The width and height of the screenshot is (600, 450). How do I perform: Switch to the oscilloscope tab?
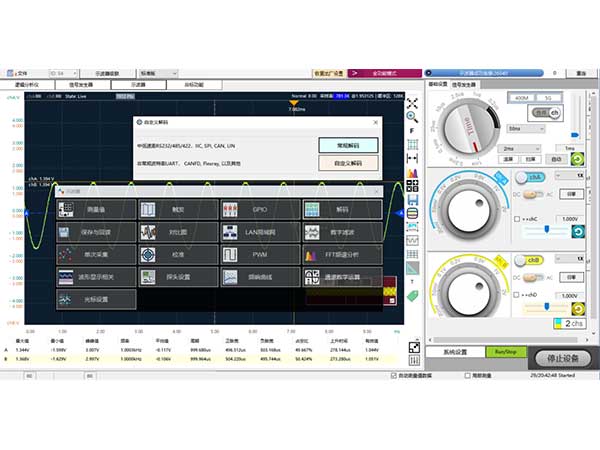tap(139, 85)
